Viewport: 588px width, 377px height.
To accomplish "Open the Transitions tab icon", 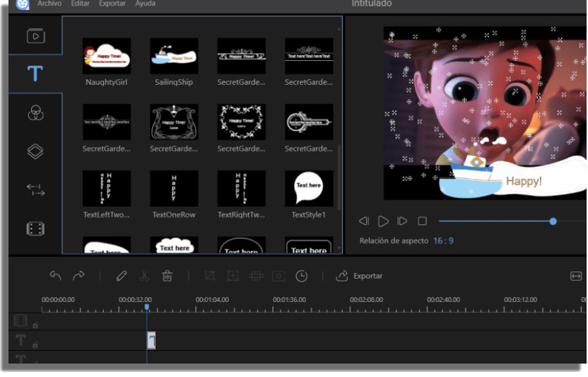I will pyautogui.click(x=35, y=190).
